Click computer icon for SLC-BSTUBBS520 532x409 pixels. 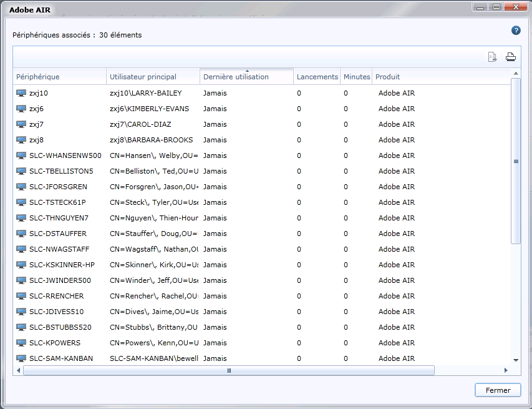coord(21,327)
